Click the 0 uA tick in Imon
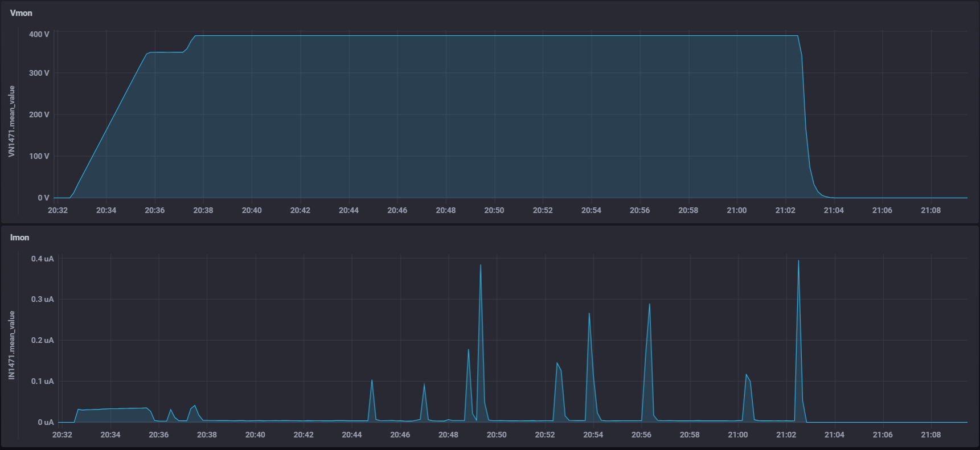Image resolution: width=980 pixels, height=450 pixels. pos(46,422)
